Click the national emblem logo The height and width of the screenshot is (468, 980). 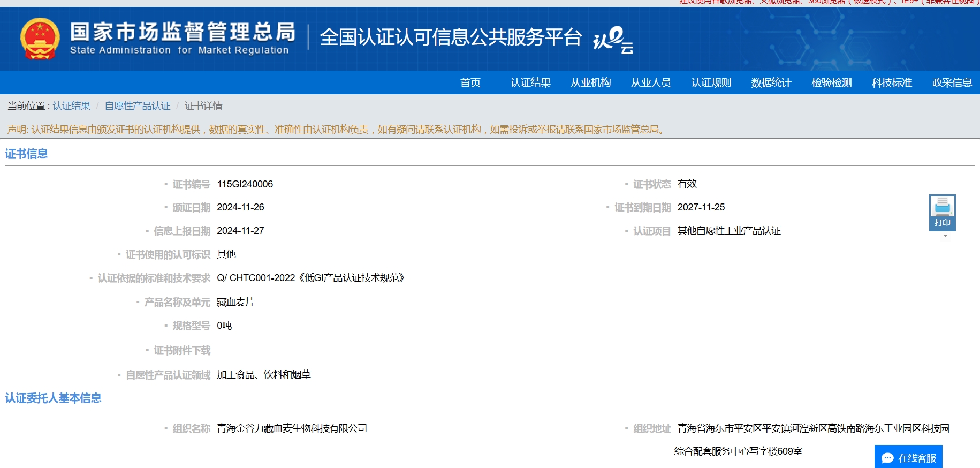[x=40, y=39]
